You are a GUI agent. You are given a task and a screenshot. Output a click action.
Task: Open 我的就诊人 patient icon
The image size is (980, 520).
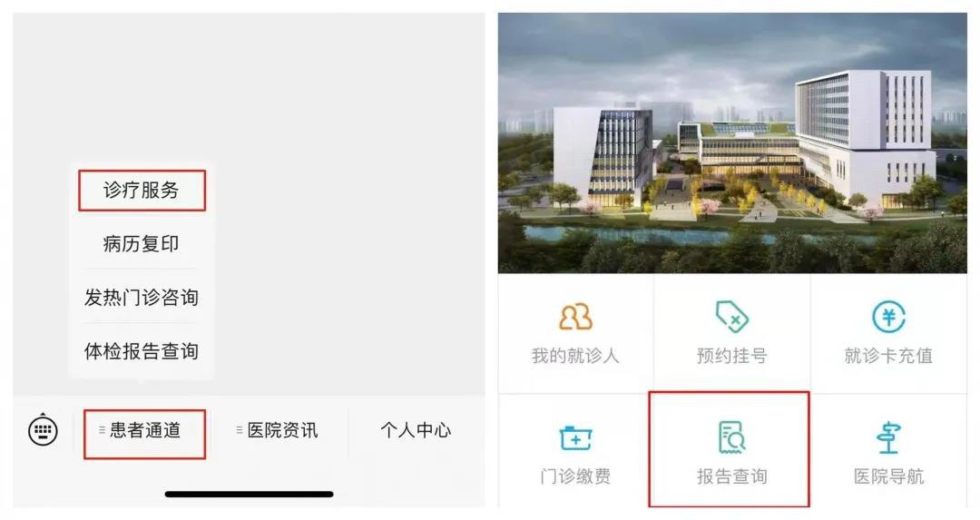pos(575,317)
